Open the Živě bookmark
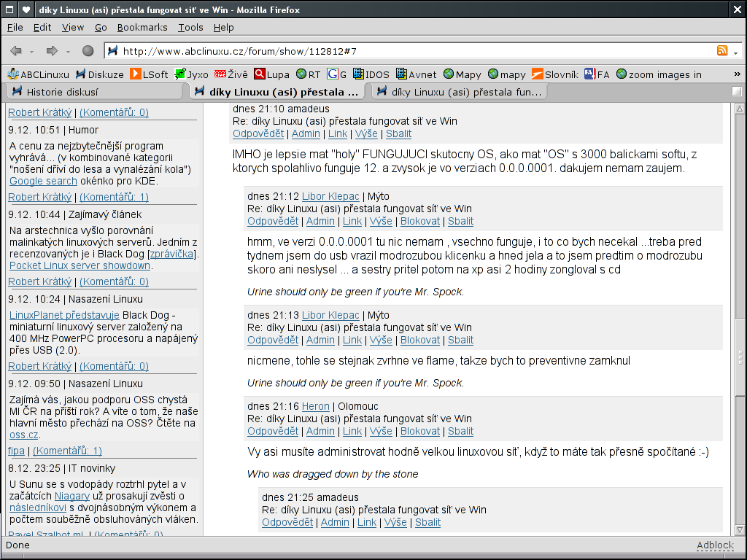Viewport: 747px width, 560px height. tap(231, 74)
